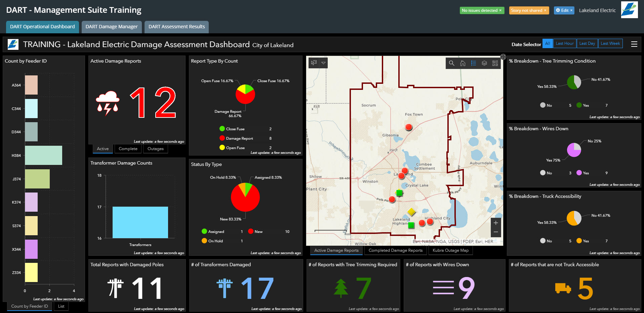This screenshot has width=644, height=313.
Task: Click the red marker near Fox Town
Action: click(409, 127)
